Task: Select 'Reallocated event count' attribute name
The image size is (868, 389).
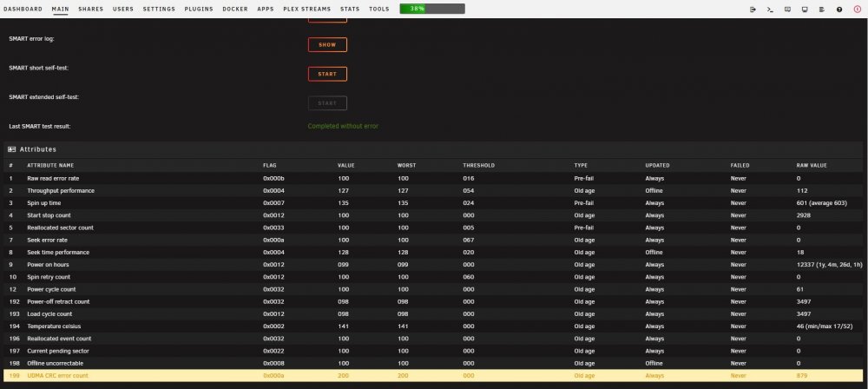Action: point(59,339)
